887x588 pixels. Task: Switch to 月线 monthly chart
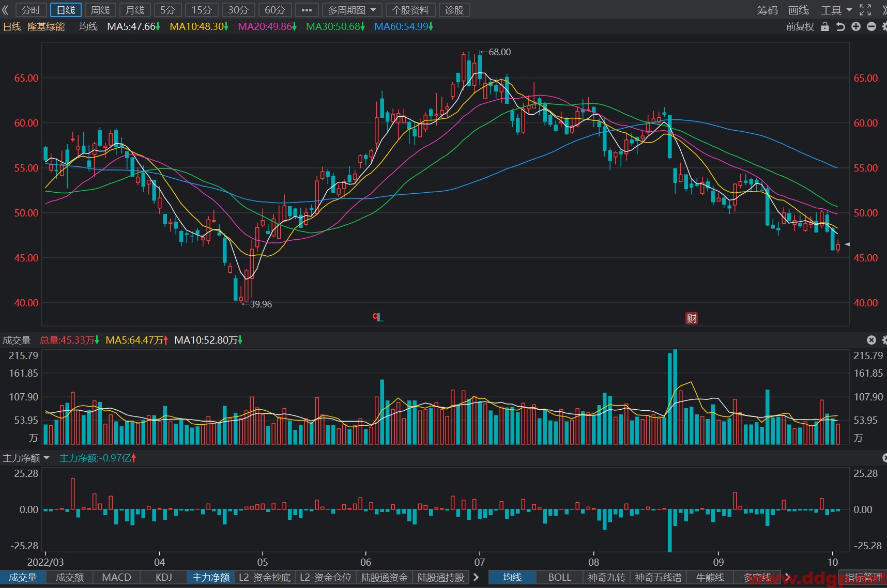[x=135, y=10]
